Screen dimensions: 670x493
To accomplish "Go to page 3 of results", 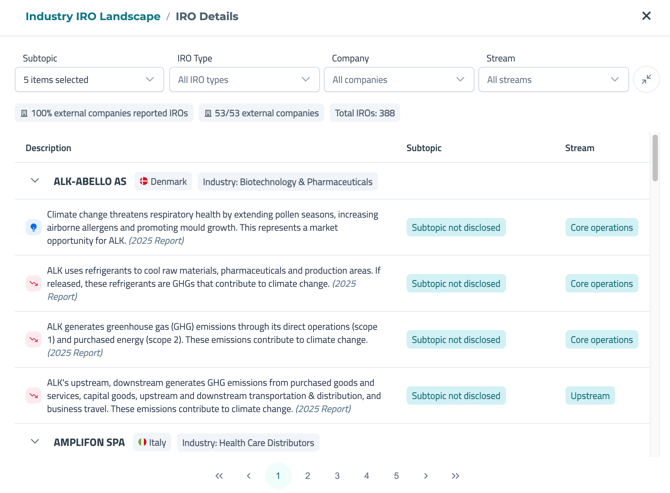I will (337, 476).
